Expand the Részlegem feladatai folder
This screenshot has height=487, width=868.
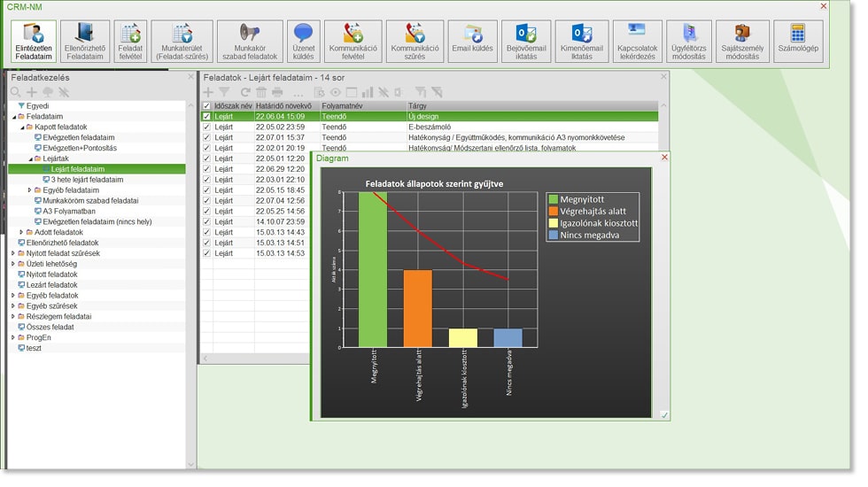[13, 316]
